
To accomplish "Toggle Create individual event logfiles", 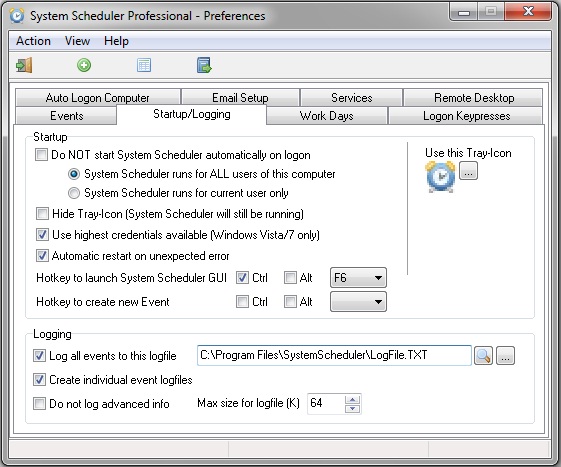I will coord(39,380).
